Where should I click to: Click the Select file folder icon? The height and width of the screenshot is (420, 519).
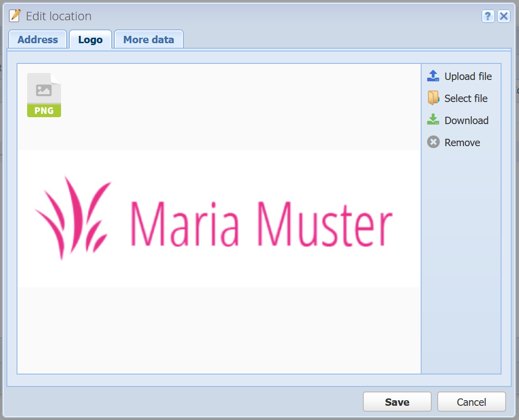(x=433, y=98)
